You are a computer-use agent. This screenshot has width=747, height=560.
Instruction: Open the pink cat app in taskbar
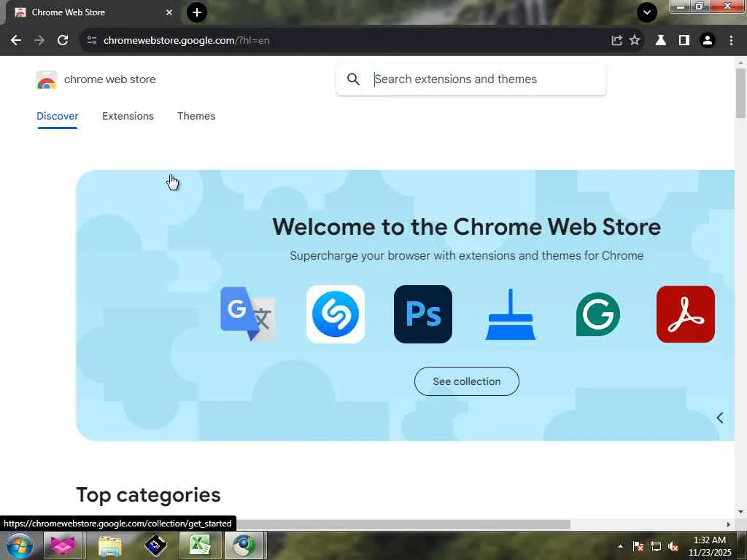[x=63, y=546]
